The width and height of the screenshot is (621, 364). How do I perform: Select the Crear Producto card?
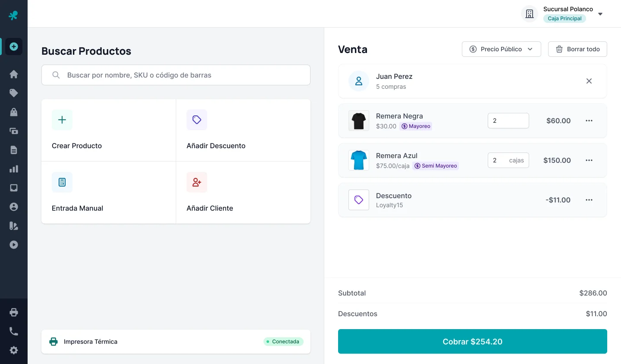[109, 130]
